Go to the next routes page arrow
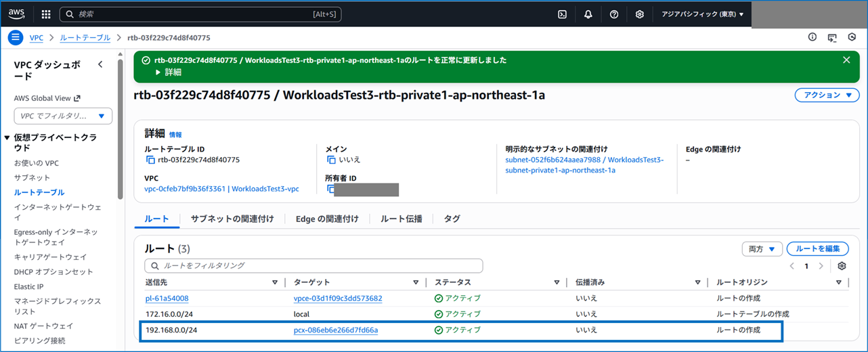The width and height of the screenshot is (868, 352). (821, 266)
